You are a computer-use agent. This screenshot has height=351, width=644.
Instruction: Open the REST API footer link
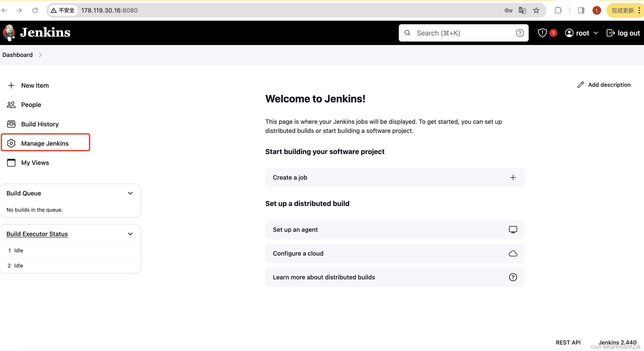click(568, 343)
